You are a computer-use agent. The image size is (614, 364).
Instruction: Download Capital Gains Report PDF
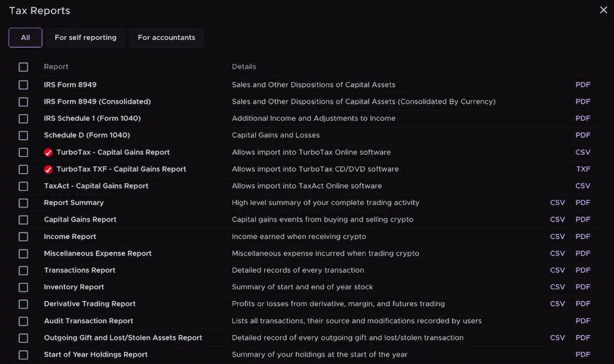pos(582,220)
